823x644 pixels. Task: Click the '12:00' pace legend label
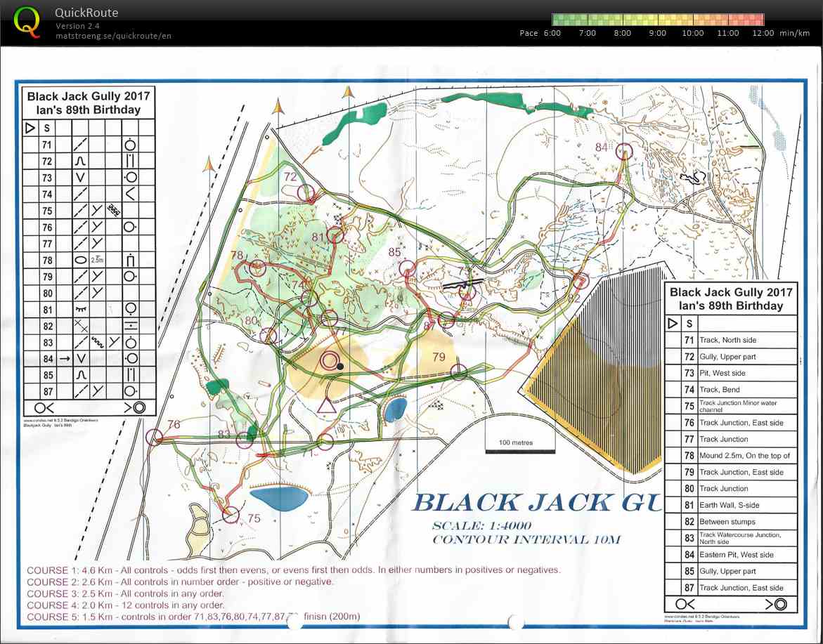[x=763, y=33]
